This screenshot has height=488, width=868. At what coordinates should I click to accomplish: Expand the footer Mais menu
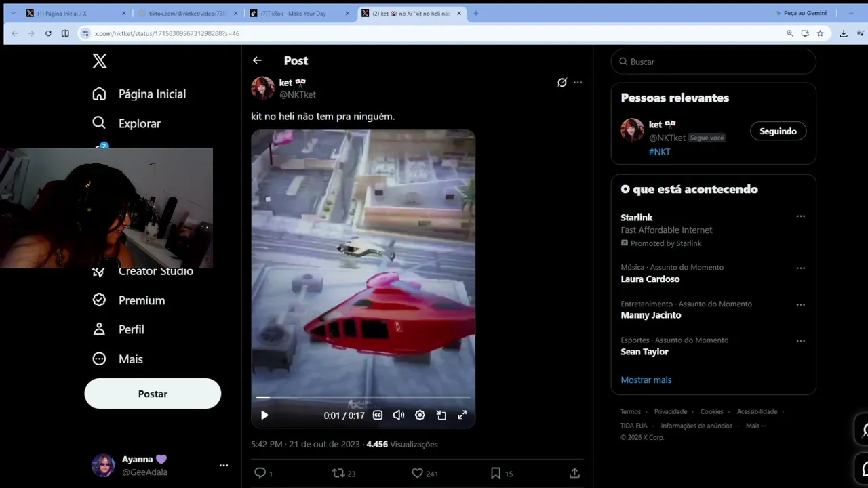[x=756, y=426]
